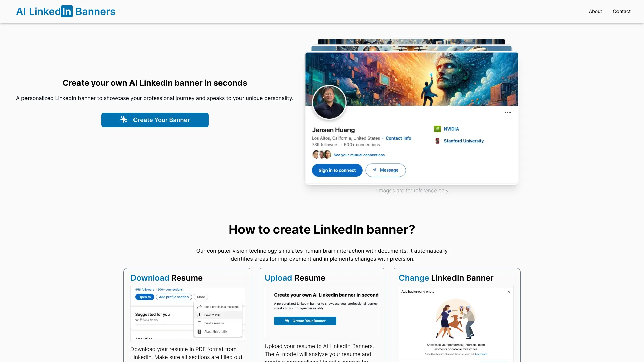Click the message send arrow icon
The height and width of the screenshot is (362, 644).
pos(374,170)
